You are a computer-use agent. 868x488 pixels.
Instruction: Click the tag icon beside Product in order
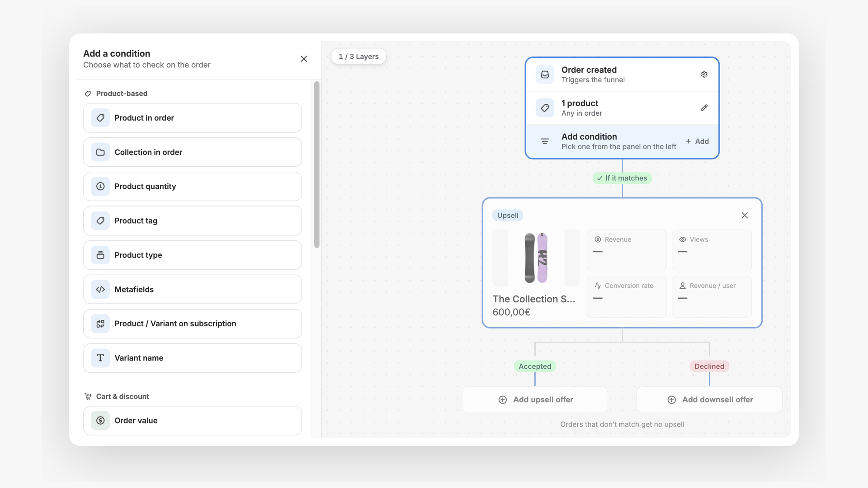100,118
